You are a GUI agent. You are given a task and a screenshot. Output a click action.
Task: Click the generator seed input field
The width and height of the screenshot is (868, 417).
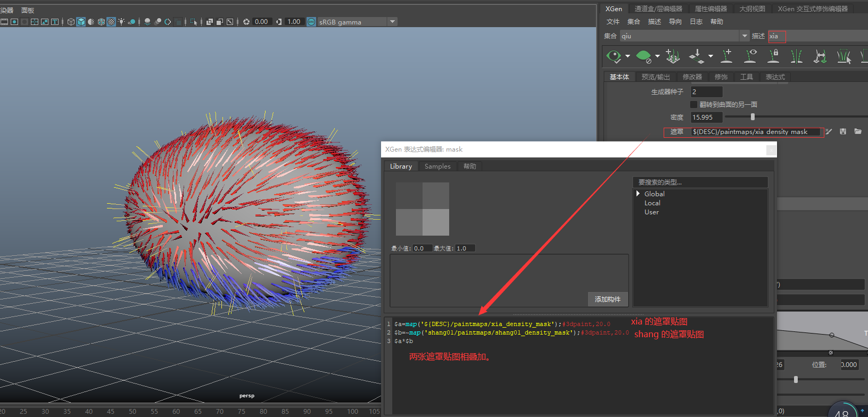click(706, 92)
